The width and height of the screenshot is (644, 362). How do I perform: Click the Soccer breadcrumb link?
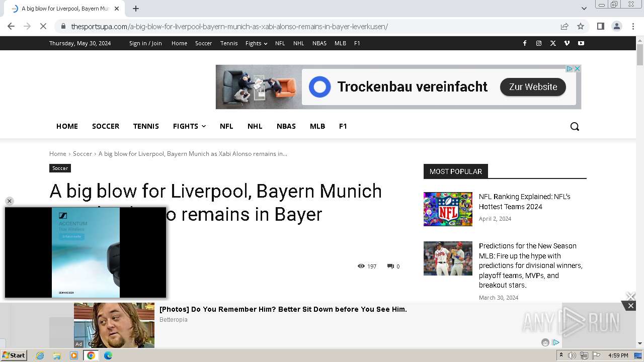tap(83, 153)
